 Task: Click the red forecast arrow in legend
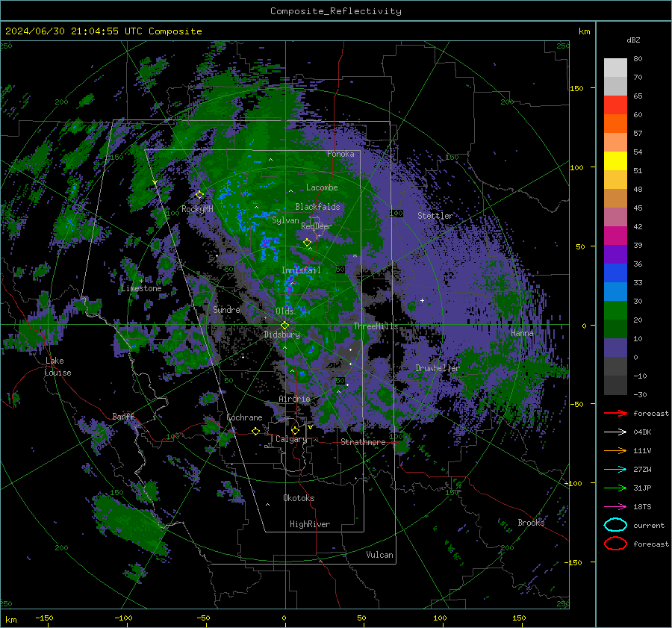coord(615,413)
